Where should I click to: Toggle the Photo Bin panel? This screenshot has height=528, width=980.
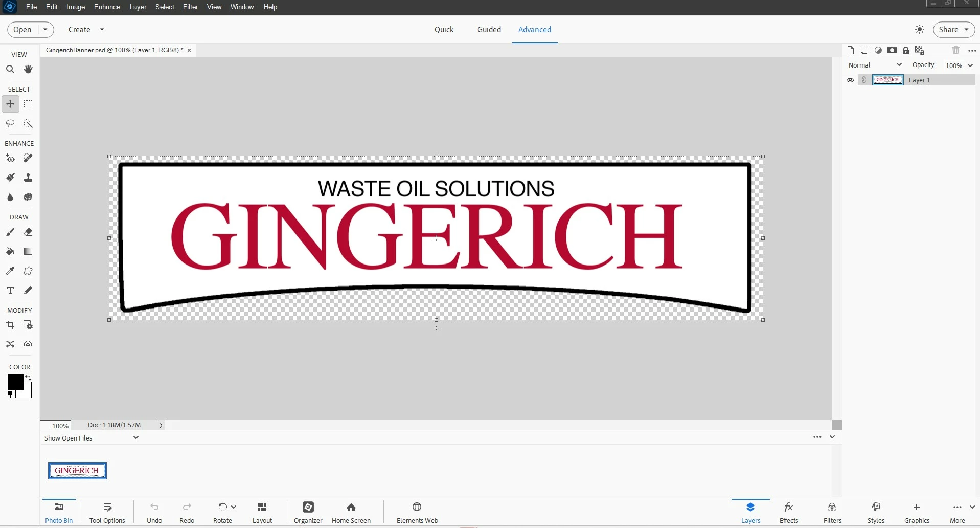click(x=59, y=512)
